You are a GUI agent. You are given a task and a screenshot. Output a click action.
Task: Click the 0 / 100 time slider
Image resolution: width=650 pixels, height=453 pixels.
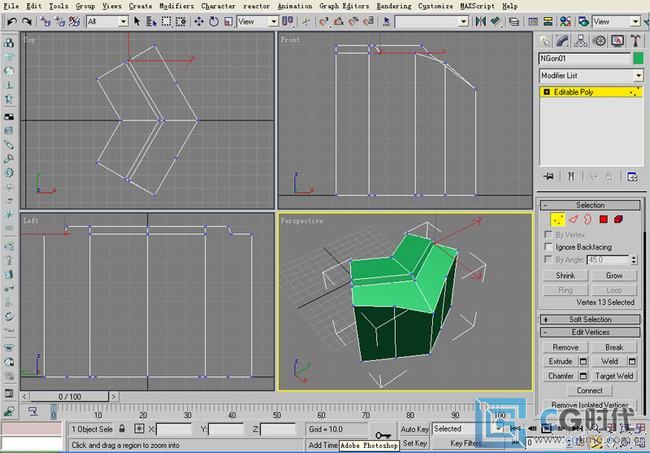69,397
